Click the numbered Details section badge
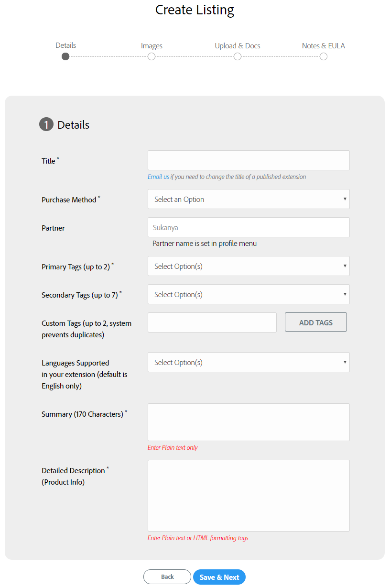Image resolution: width=390 pixels, height=588 pixels. click(46, 124)
